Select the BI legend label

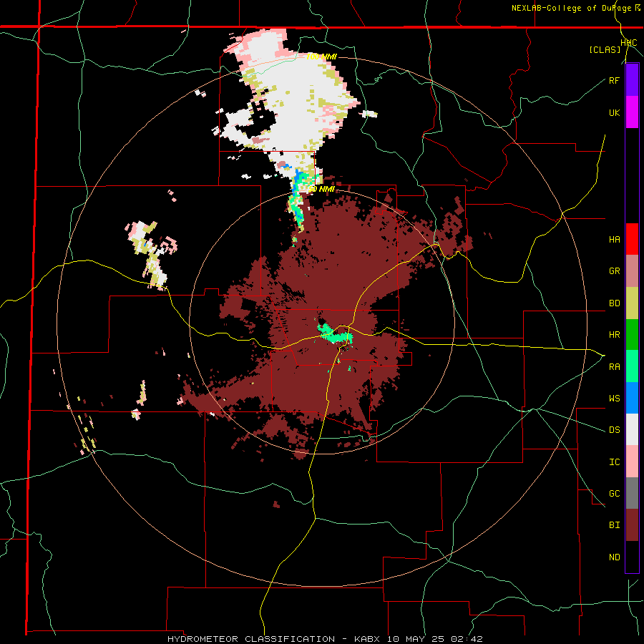coord(614,525)
